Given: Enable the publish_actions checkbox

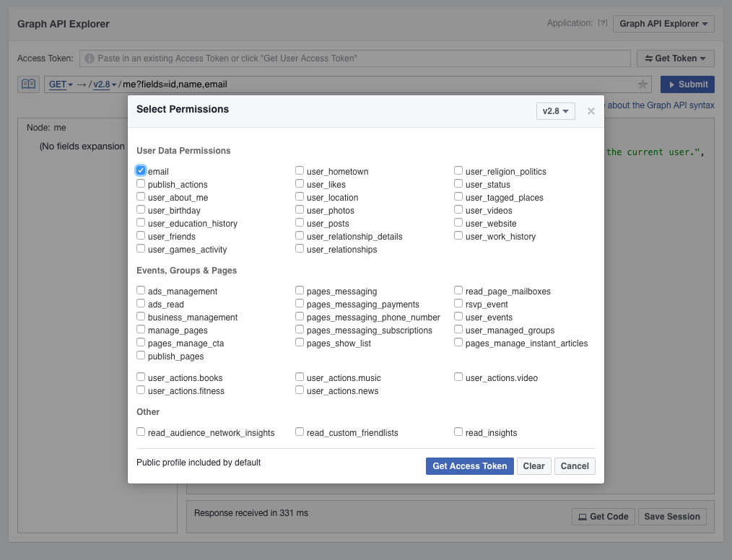Looking at the screenshot, I should tap(141, 183).
